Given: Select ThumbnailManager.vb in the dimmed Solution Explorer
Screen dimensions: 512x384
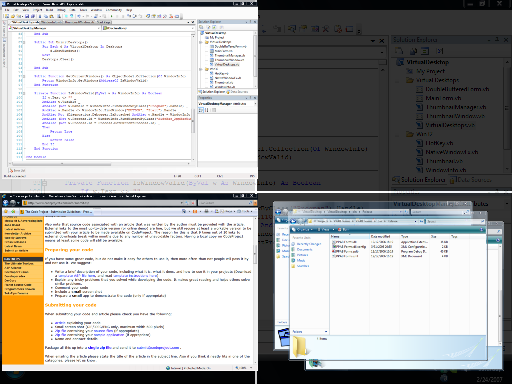Looking at the screenshot, I should coord(456,107).
